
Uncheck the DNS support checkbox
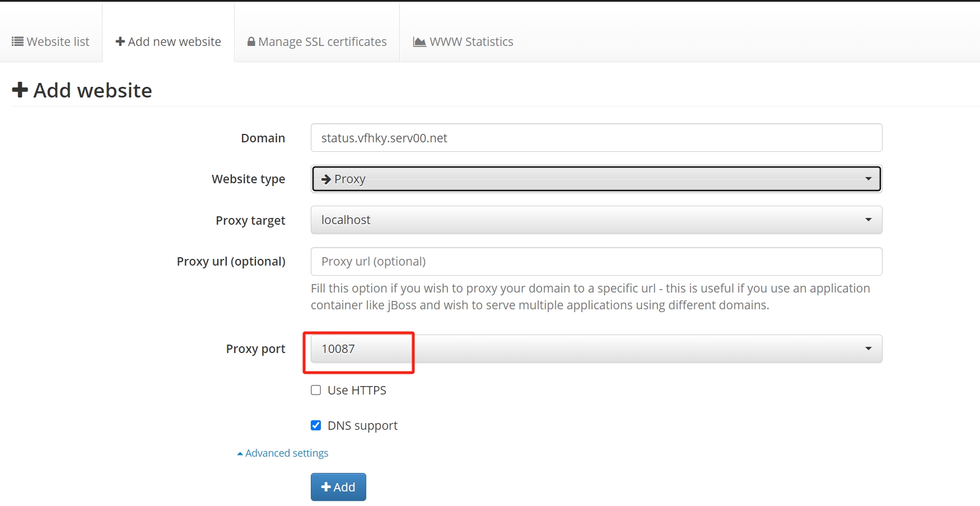tap(316, 425)
